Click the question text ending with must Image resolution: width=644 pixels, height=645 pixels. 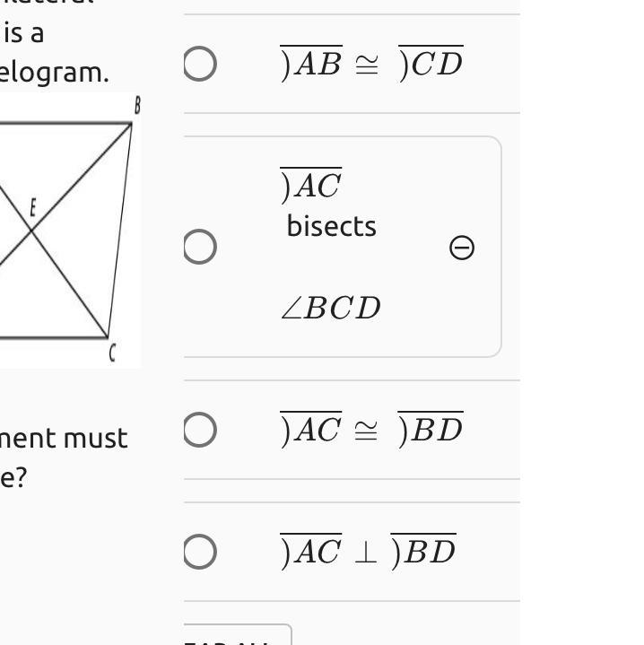point(64,438)
